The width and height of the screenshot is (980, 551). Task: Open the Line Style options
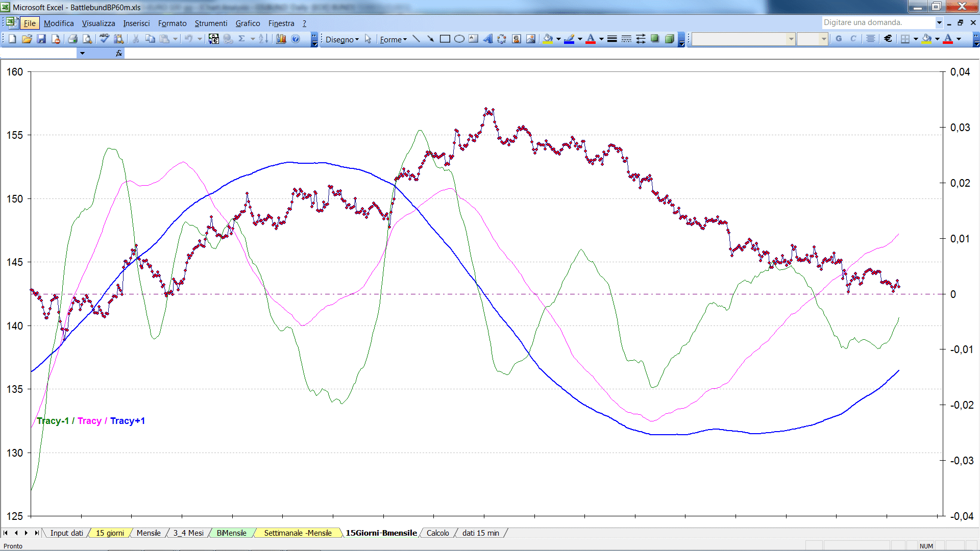(612, 39)
